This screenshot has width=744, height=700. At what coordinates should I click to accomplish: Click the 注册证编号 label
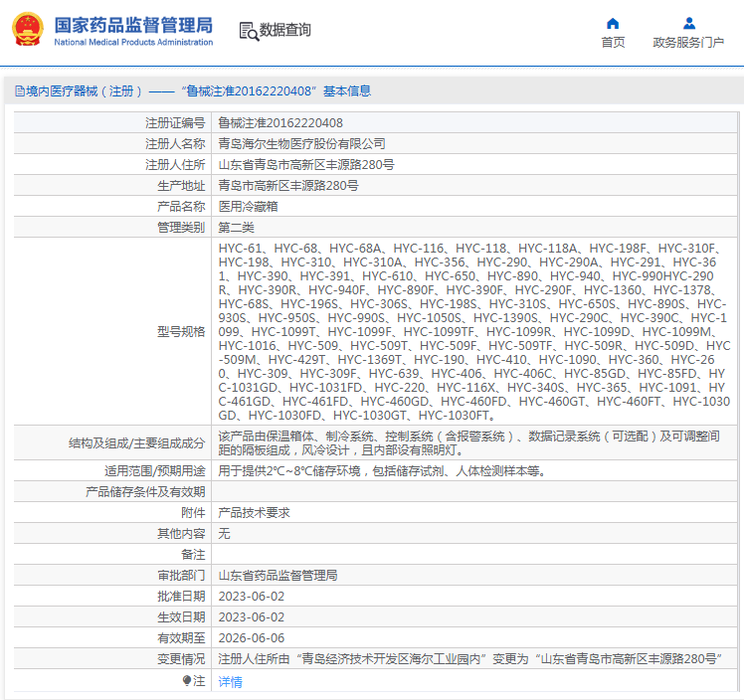pos(175,123)
